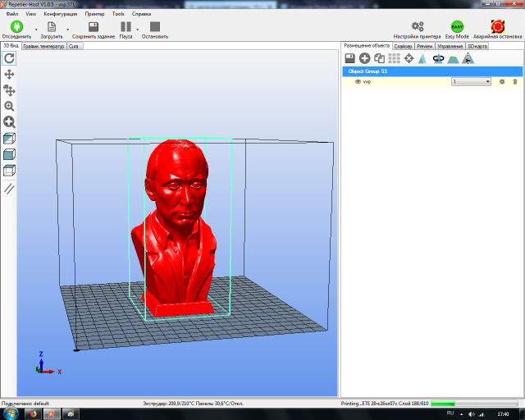Click Repetier-Host taskbar button

[52, 414]
